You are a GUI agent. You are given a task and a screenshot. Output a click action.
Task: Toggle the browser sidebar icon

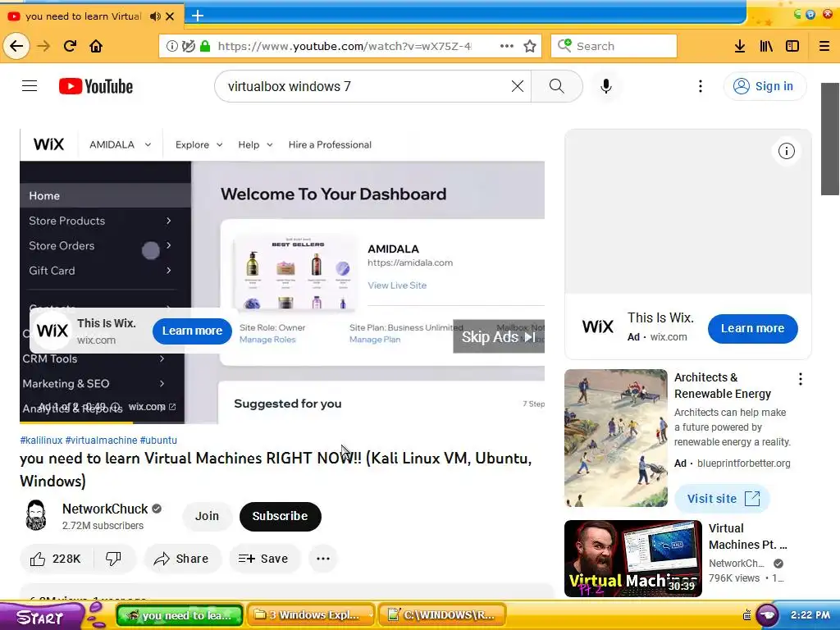pos(792,46)
